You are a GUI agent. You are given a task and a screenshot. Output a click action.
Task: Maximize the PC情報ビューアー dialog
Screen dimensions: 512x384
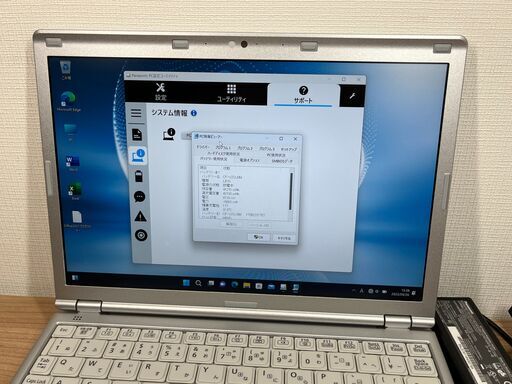(281, 138)
